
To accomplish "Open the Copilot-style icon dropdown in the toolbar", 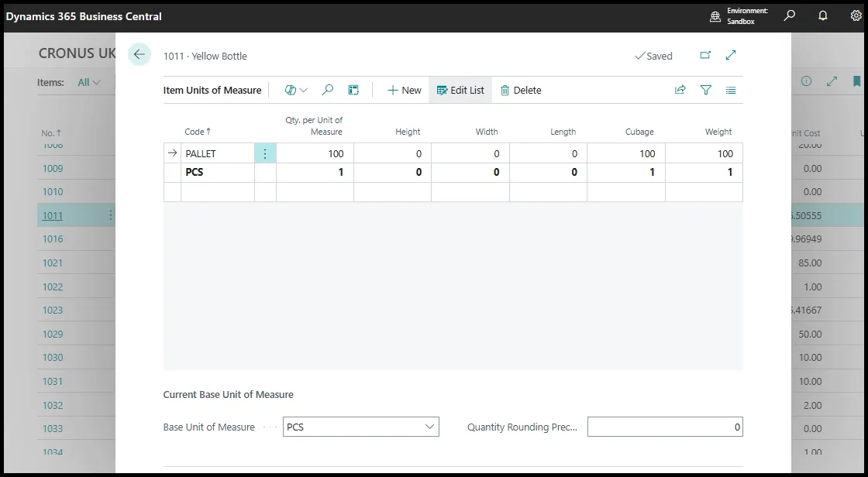I will click(296, 90).
